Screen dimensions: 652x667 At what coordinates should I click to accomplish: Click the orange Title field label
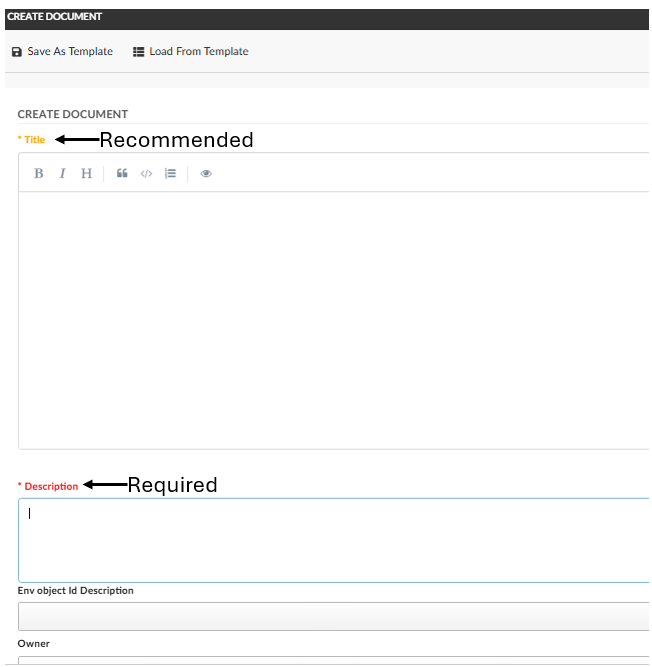pos(34,140)
